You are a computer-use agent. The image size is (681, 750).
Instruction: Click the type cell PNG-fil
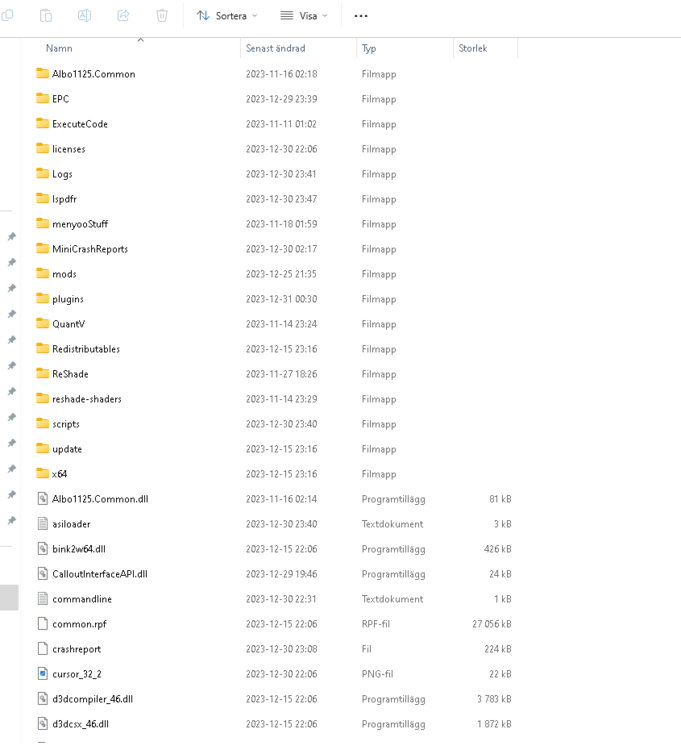pos(377,674)
